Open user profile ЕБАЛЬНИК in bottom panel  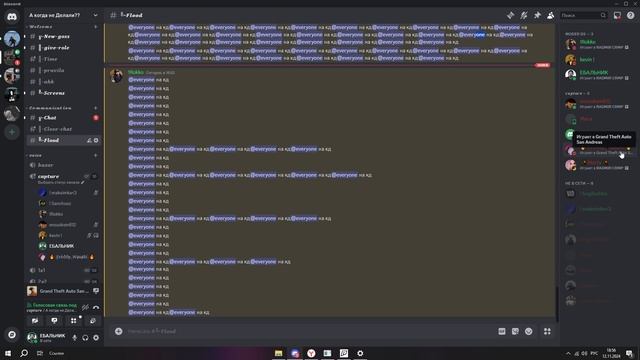pyautogui.click(x=47, y=338)
